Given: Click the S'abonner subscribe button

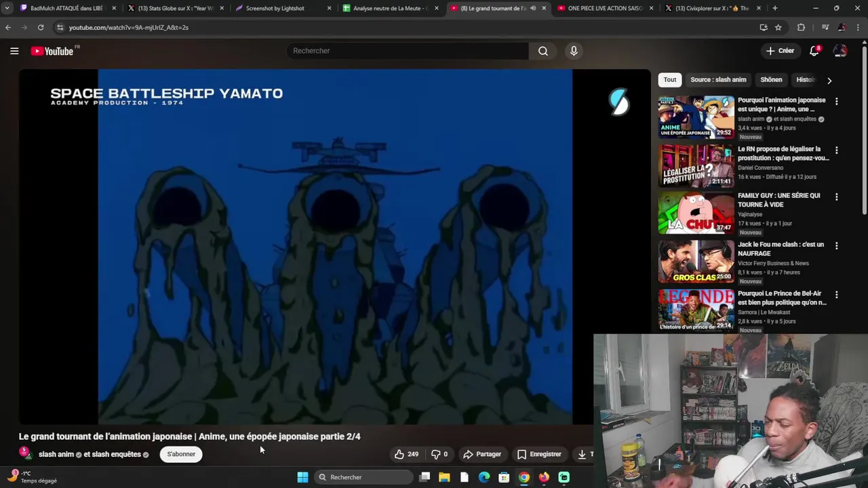Looking at the screenshot, I should (181, 454).
